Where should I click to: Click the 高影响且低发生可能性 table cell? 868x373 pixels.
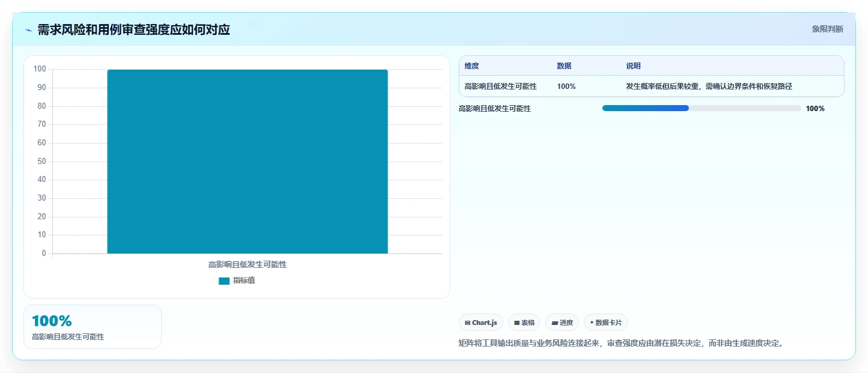501,86
